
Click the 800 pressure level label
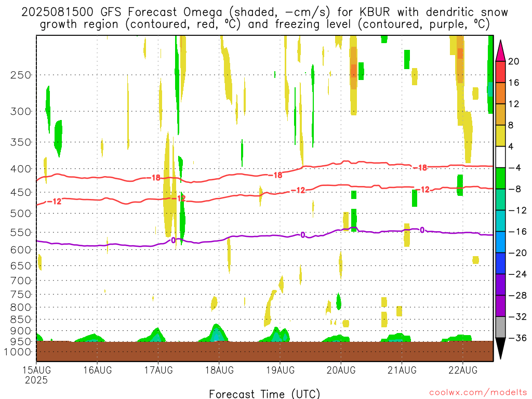(x=21, y=308)
